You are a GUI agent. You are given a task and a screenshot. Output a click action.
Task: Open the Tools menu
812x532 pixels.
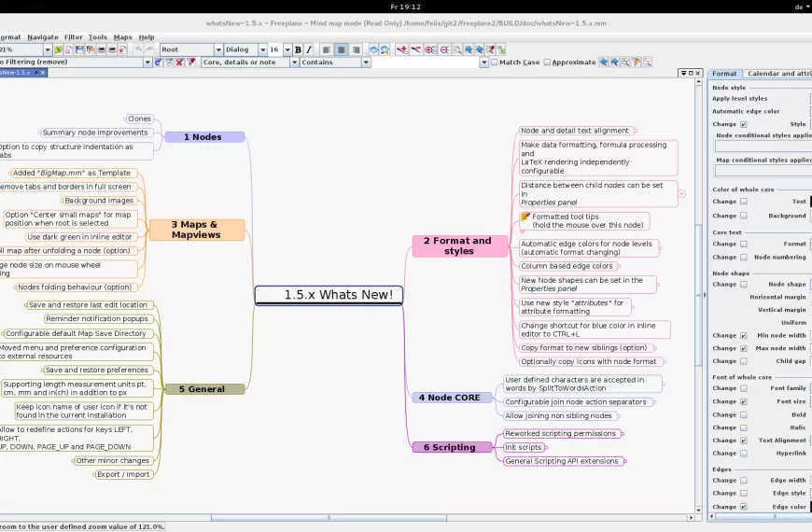point(97,37)
